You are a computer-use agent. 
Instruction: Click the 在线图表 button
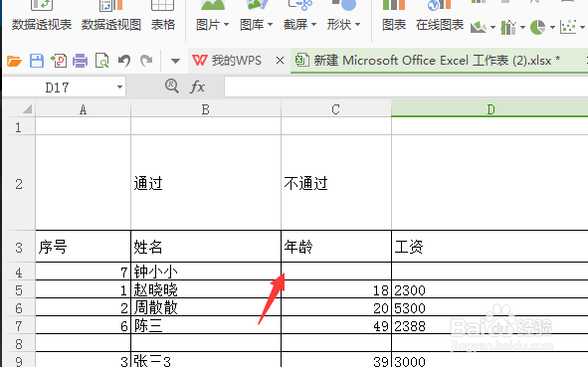[x=440, y=15]
